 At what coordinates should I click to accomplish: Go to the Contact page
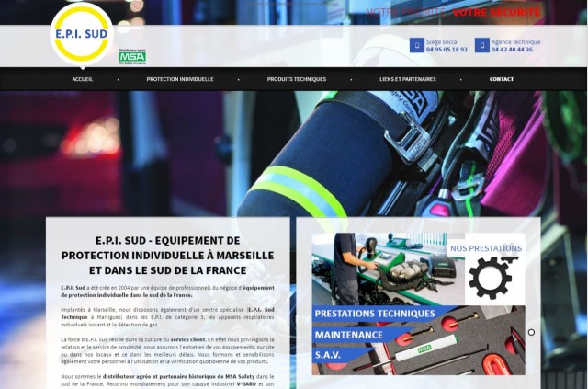click(x=502, y=79)
